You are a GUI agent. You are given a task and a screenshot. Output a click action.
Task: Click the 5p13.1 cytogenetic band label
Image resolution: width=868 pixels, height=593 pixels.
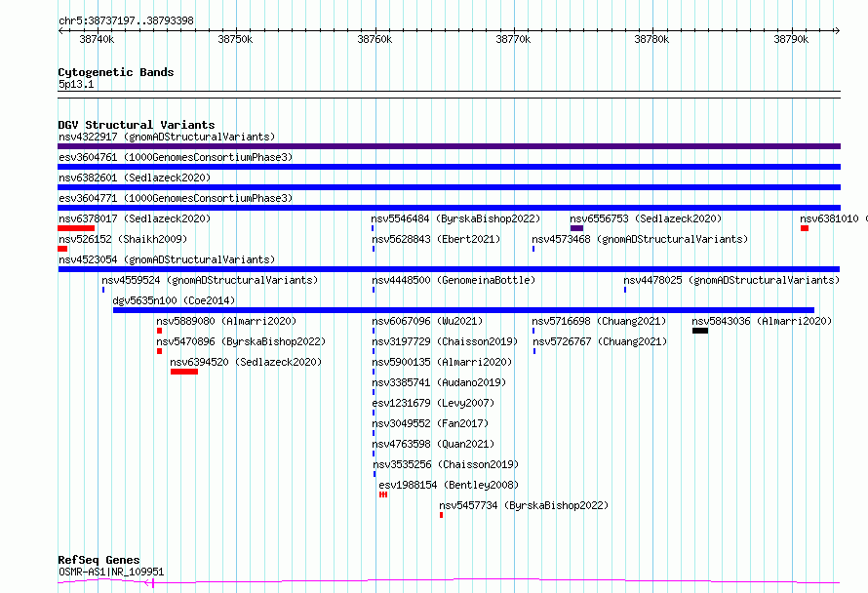pos(76,84)
